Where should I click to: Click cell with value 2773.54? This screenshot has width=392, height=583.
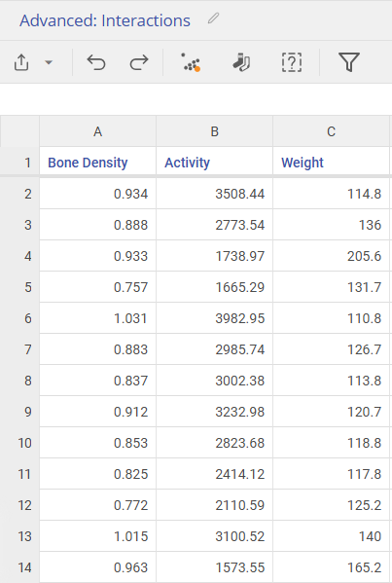click(214, 225)
